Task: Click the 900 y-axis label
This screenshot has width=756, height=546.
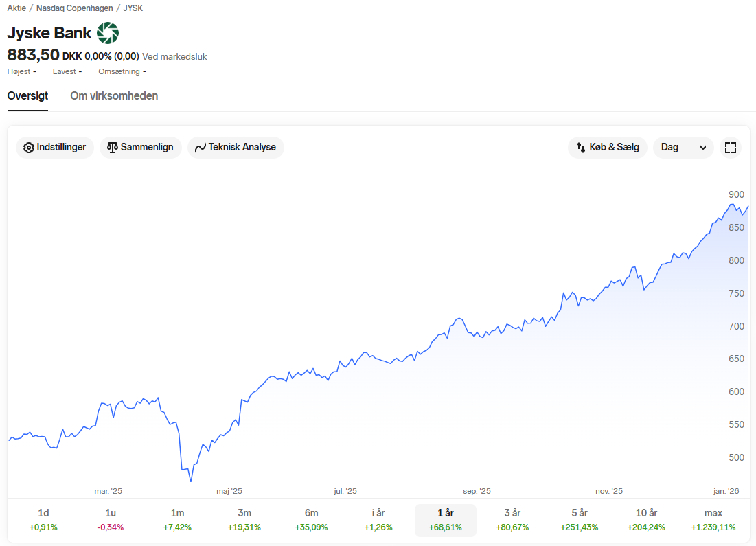Action: [736, 194]
